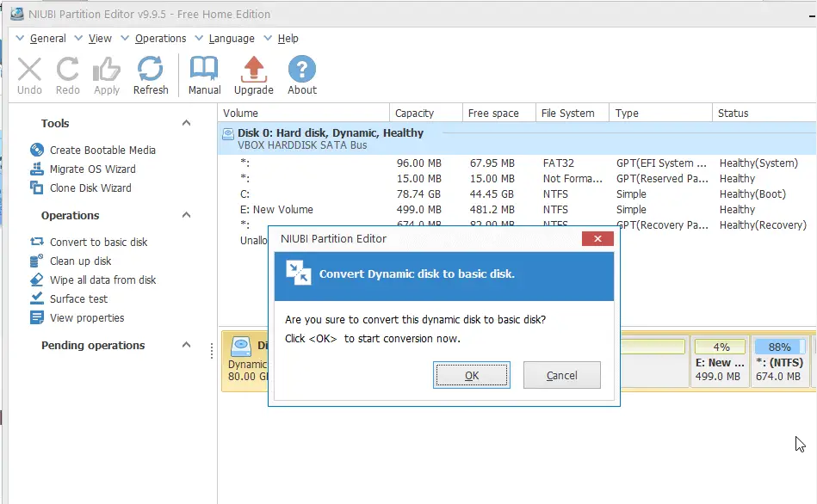
Task: Click the Clean up disk icon
Action: point(37,261)
